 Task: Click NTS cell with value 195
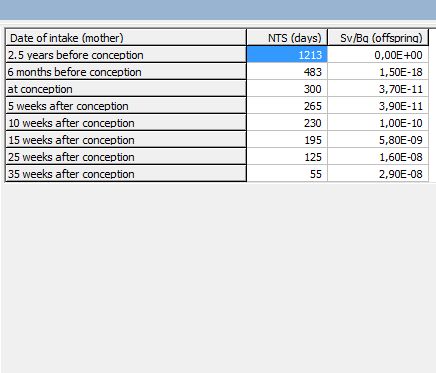pos(287,139)
